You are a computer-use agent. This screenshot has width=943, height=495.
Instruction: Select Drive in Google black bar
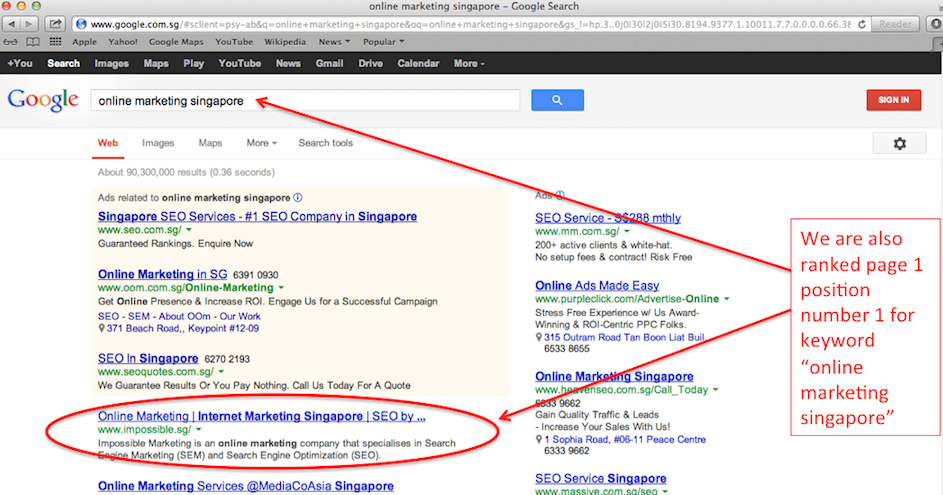click(370, 63)
